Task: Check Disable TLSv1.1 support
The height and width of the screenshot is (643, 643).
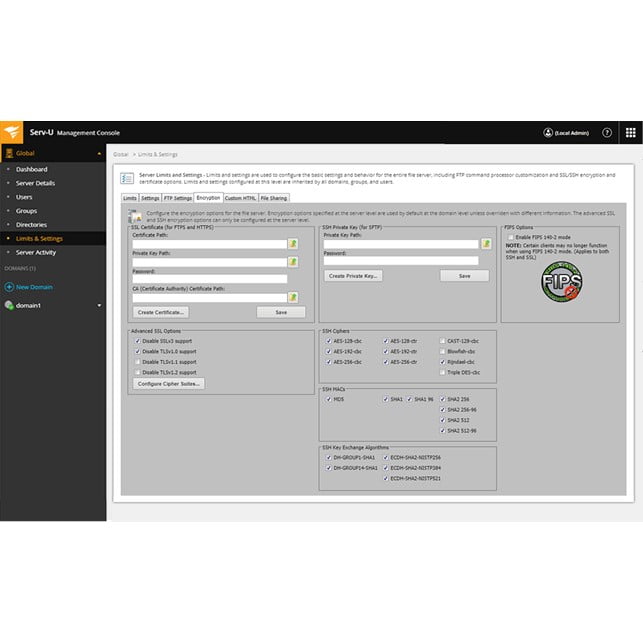Action: coord(137,362)
